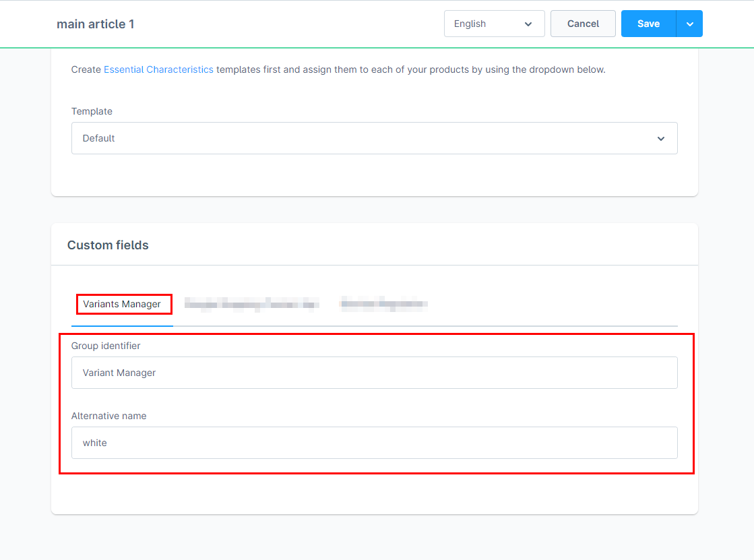The width and height of the screenshot is (754, 560).
Task: Focus the Group identifier input field
Action: 374,373
